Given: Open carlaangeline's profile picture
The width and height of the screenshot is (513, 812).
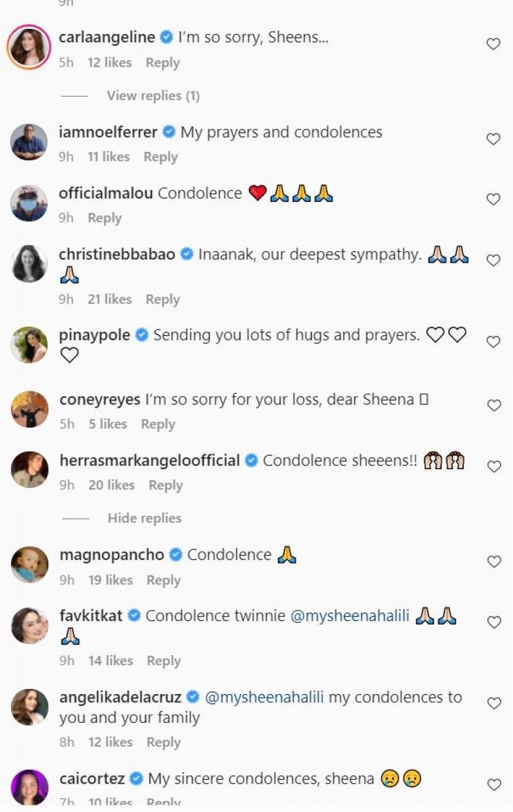Looking at the screenshot, I should (x=29, y=47).
